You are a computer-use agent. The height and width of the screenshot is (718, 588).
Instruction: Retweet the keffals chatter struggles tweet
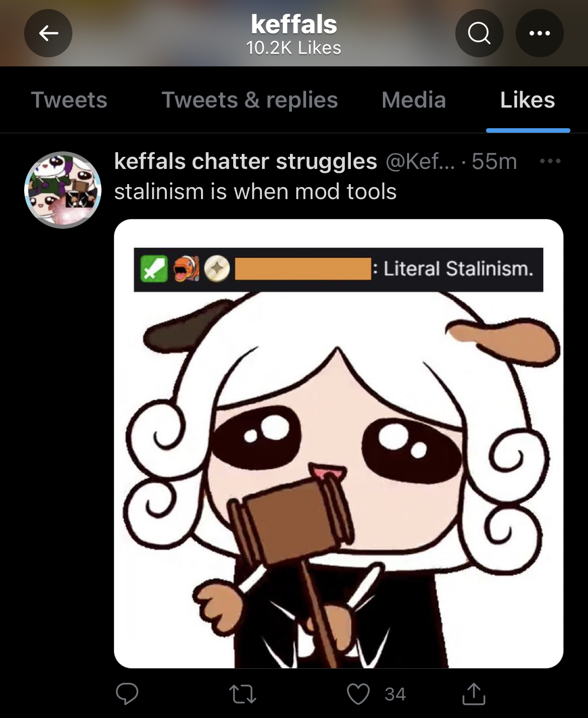pos(243,694)
